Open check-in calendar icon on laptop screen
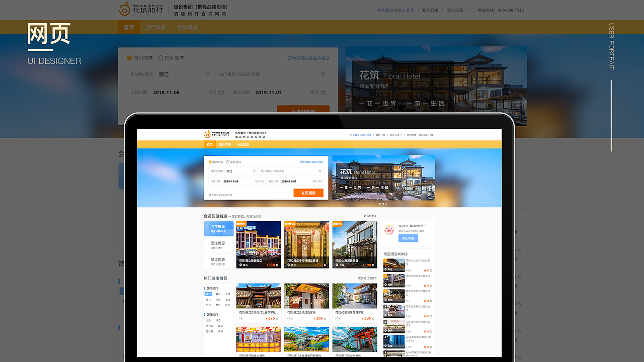This screenshot has width=644, height=362. click(x=263, y=181)
